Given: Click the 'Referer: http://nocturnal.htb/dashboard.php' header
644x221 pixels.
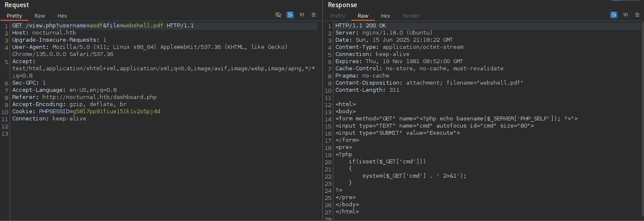Looking at the screenshot, I should point(84,97).
